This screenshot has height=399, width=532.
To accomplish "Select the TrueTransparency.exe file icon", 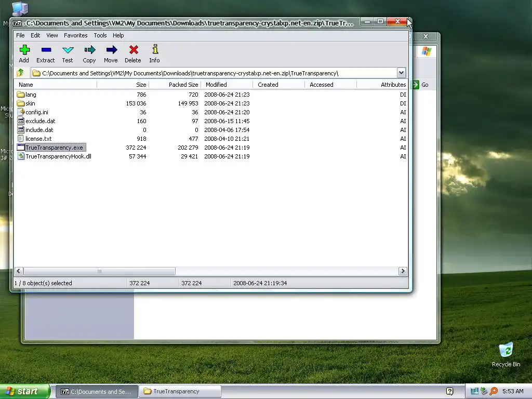I will (x=21, y=147).
